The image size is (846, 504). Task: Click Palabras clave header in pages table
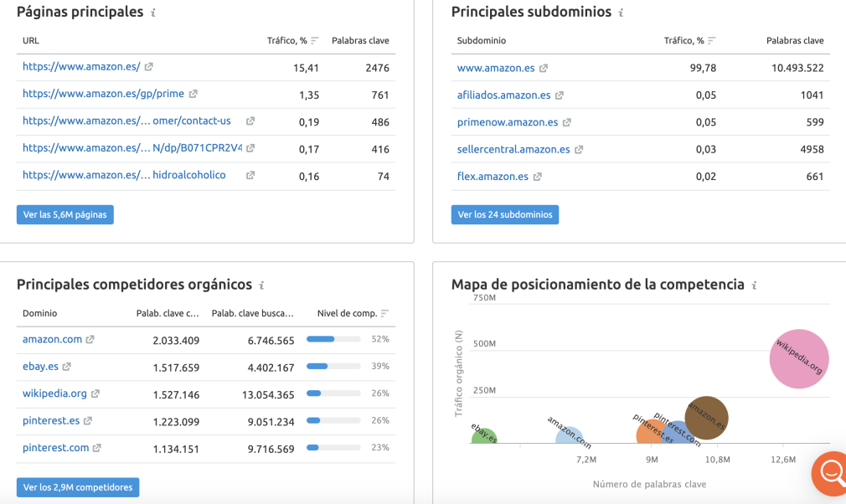360,41
